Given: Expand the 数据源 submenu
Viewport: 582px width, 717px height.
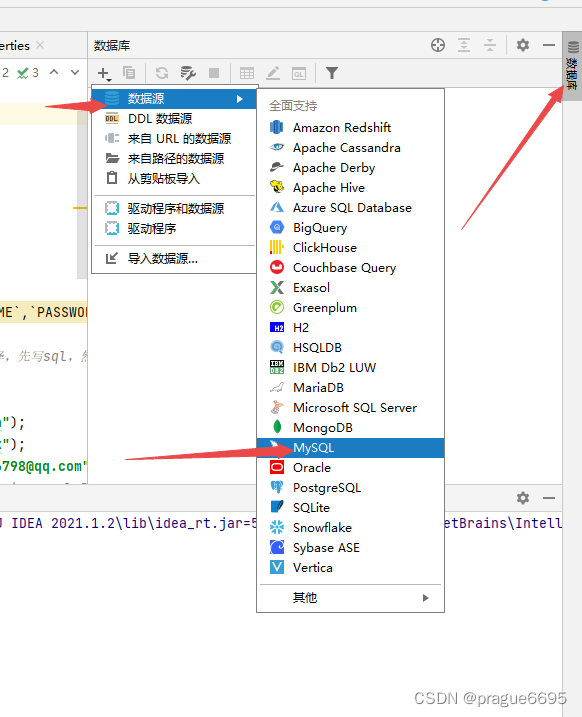Looking at the screenshot, I should click(x=174, y=98).
